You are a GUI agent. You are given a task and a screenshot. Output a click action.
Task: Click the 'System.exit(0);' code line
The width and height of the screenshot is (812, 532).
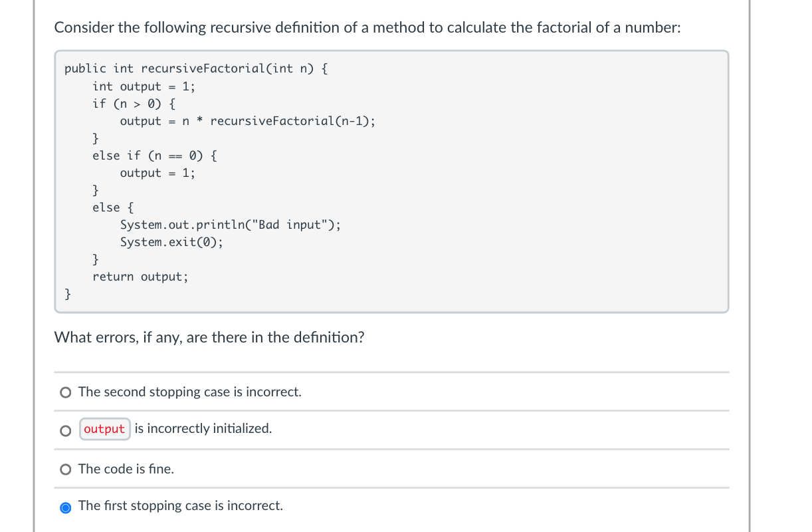point(171,241)
